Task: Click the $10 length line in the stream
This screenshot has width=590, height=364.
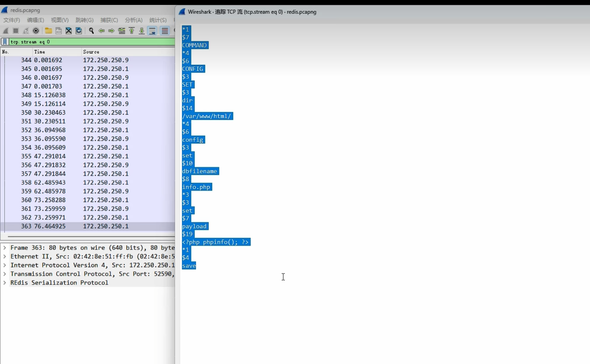Action: click(x=187, y=163)
